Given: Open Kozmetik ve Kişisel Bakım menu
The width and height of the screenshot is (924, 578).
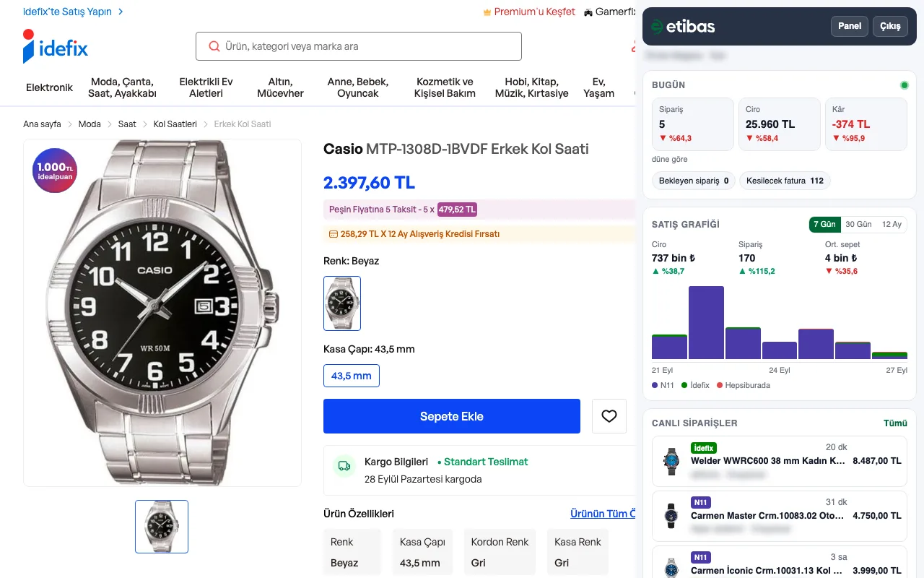Looking at the screenshot, I should (x=445, y=87).
